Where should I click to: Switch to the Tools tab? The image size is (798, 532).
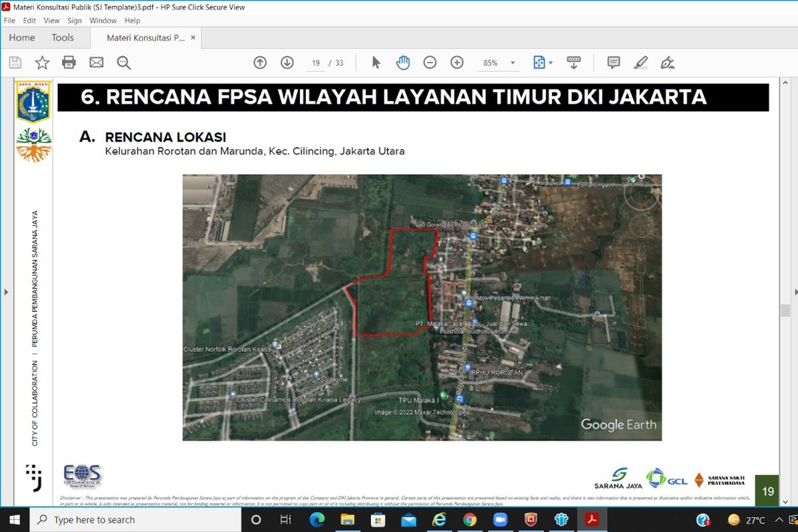tap(63, 38)
